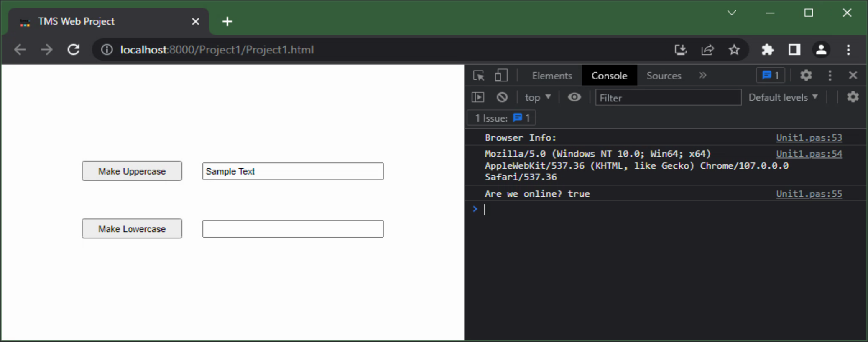868x342 pixels.
Task: Clear the console output
Action: pos(502,97)
